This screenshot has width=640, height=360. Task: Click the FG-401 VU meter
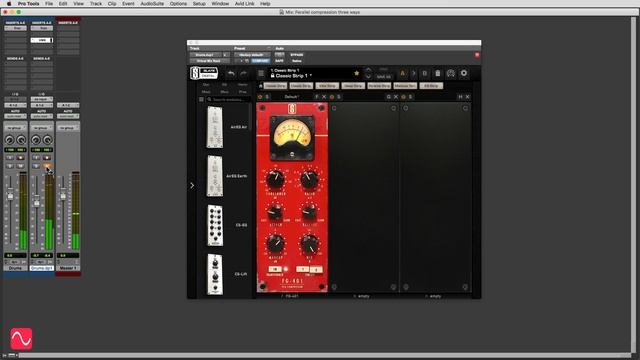coord(292,138)
